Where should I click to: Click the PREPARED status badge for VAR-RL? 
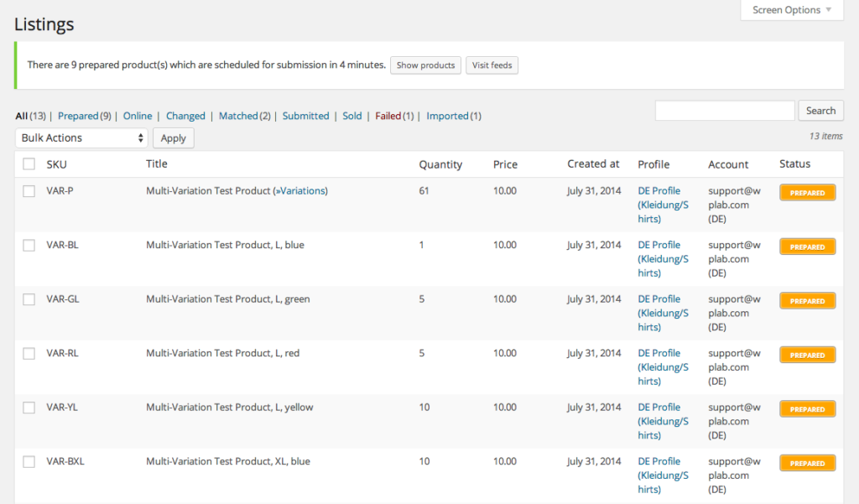(x=807, y=355)
